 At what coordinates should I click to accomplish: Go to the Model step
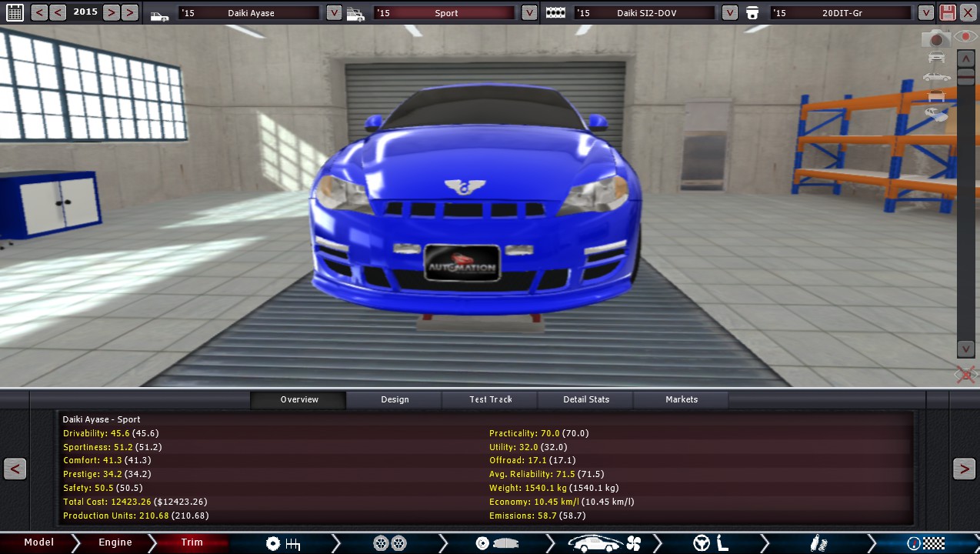38,542
